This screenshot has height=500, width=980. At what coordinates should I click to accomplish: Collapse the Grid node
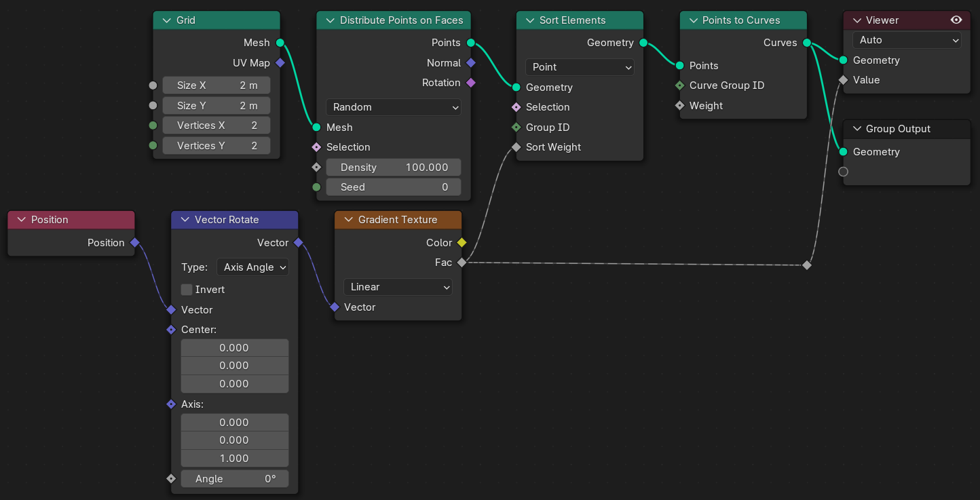[x=166, y=20]
